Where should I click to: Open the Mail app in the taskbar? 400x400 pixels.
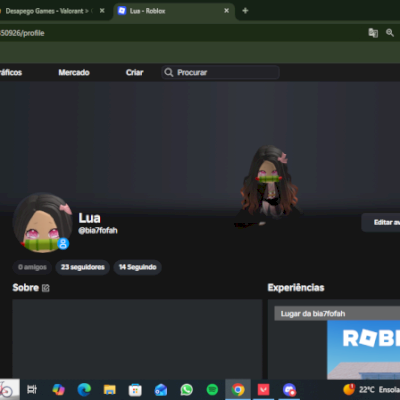click(161, 389)
